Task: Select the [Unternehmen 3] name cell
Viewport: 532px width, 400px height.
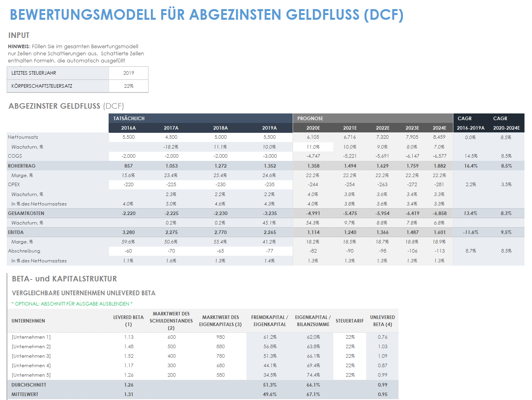Action: tap(31, 356)
